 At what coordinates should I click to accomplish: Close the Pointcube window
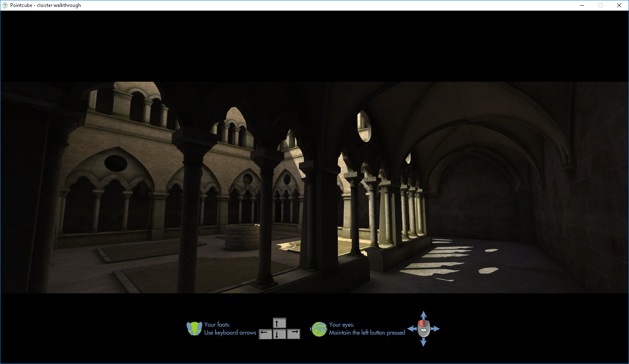619,5
